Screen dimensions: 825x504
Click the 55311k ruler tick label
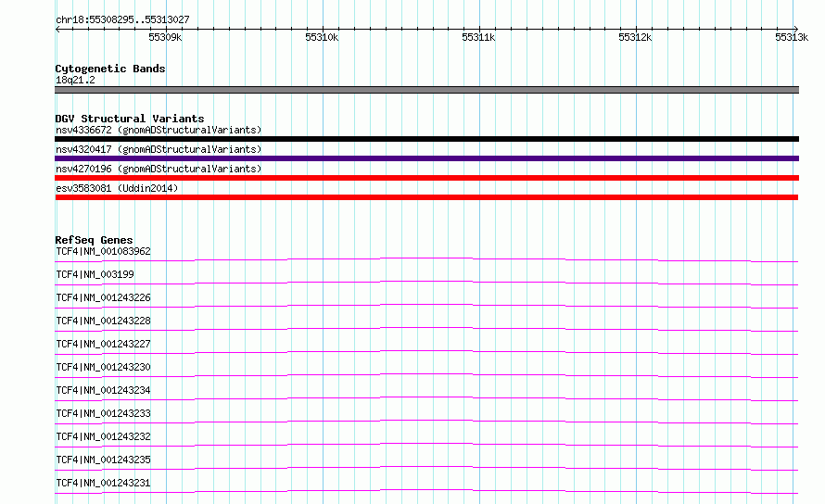coord(478,37)
